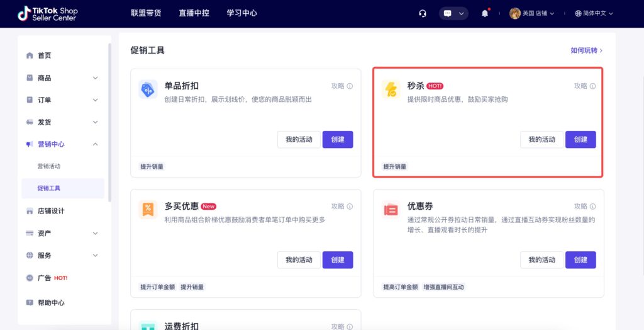Open the 英国 店铺 shop dropdown
This screenshot has height=330, width=644.
538,13
